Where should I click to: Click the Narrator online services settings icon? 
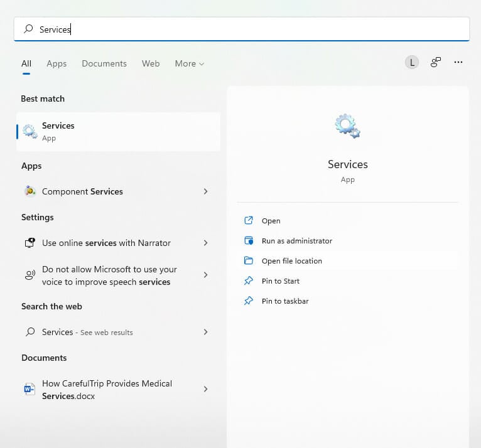[x=30, y=243]
